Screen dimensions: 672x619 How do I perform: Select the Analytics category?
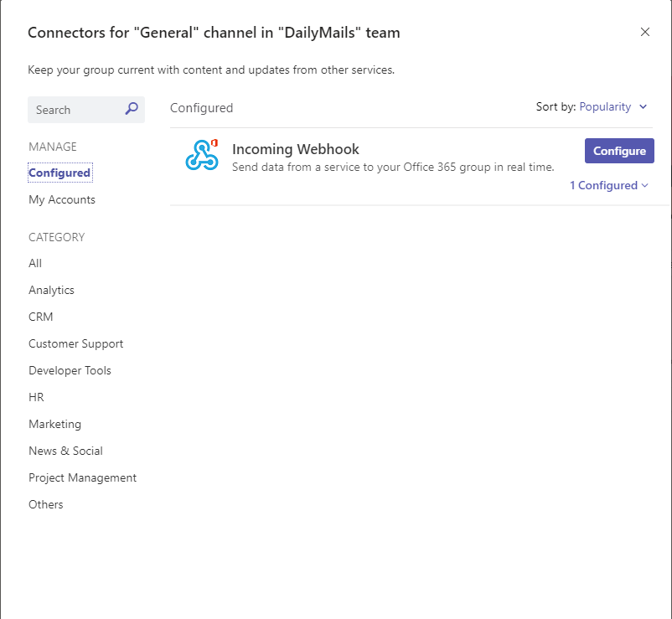coord(51,290)
